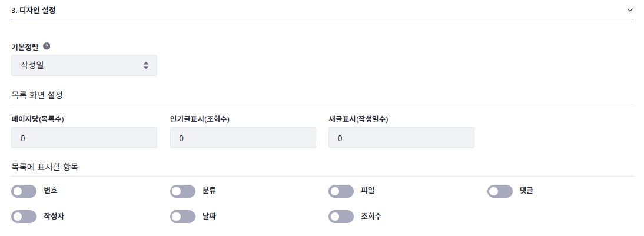Turn on the 분류 toggle
This screenshot has width=644, height=236.
pyautogui.click(x=182, y=191)
